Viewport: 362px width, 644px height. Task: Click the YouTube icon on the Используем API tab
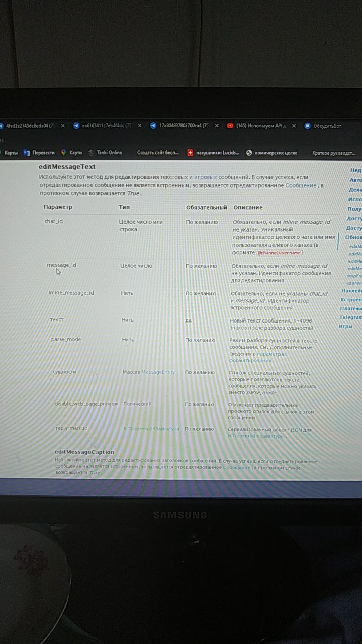point(230,126)
